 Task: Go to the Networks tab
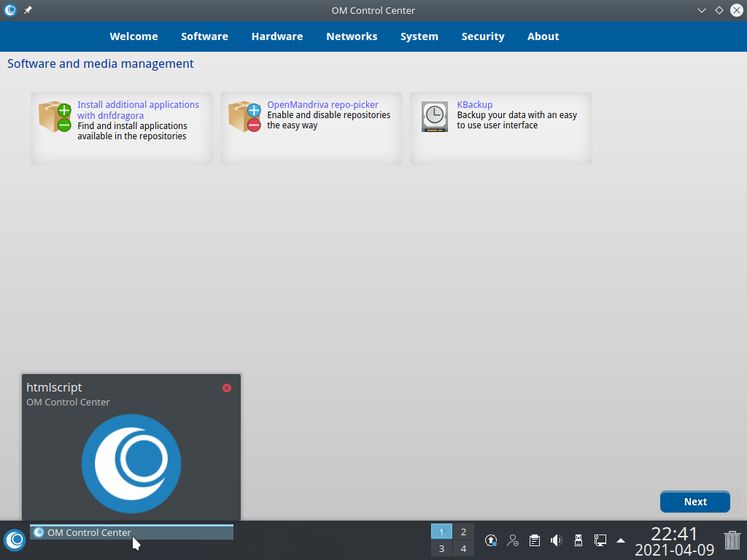(x=352, y=36)
